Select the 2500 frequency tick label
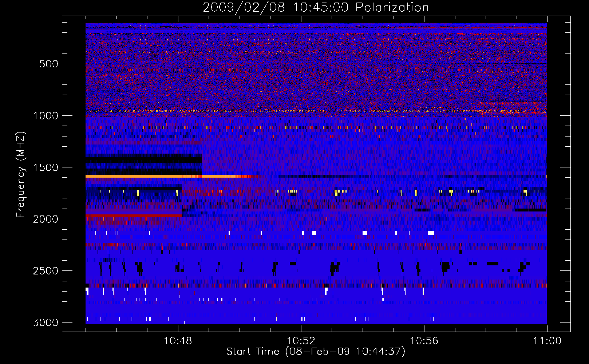This screenshot has height=364, width=589. click(x=46, y=271)
